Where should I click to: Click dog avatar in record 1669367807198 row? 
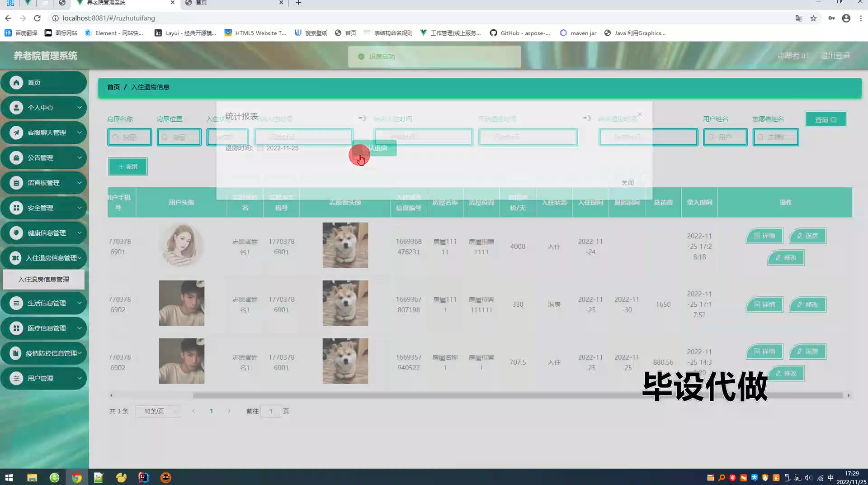(345, 303)
